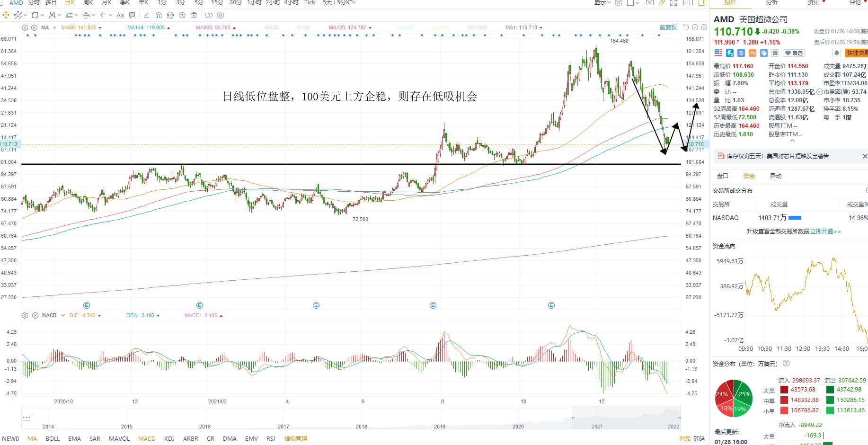Open trend line tool dropdown arrow
Screen dimensions: 868x445
tap(26, 15)
